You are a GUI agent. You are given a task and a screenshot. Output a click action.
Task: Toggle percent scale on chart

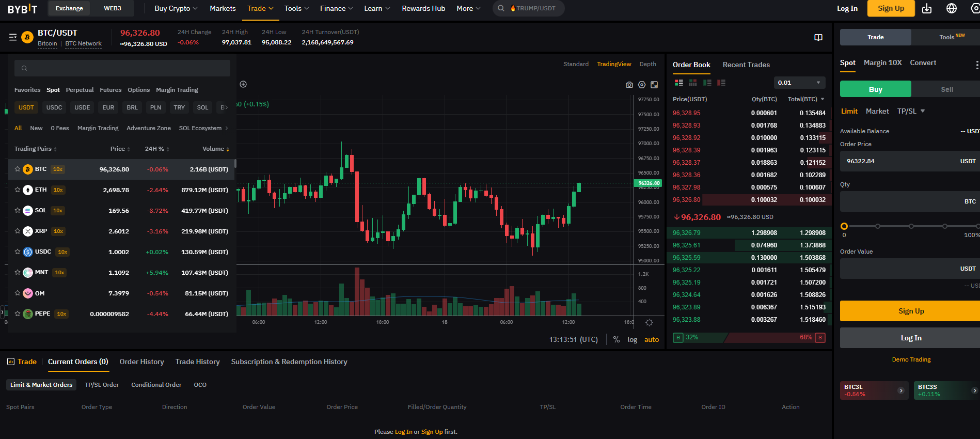617,339
